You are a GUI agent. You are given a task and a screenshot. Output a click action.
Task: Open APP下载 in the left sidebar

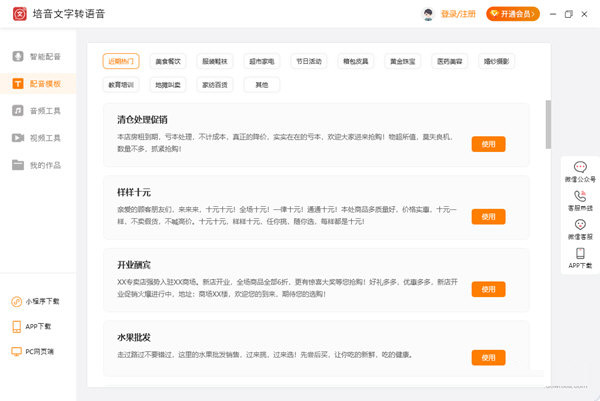(x=36, y=326)
